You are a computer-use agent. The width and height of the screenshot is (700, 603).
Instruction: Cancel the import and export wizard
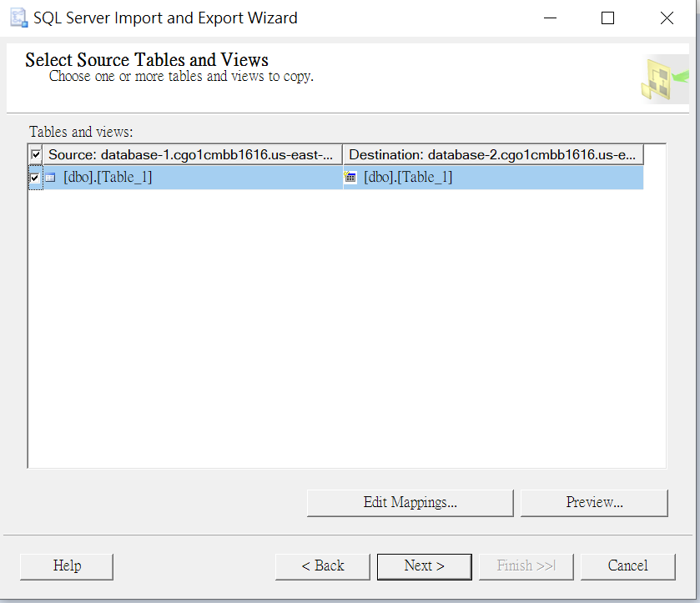tap(627, 566)
